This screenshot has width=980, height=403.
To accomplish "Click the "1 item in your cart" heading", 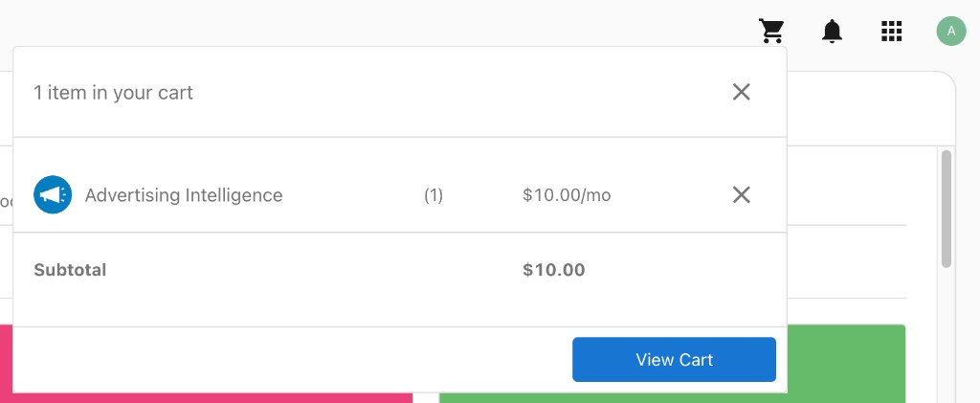I will click(114, 93).
